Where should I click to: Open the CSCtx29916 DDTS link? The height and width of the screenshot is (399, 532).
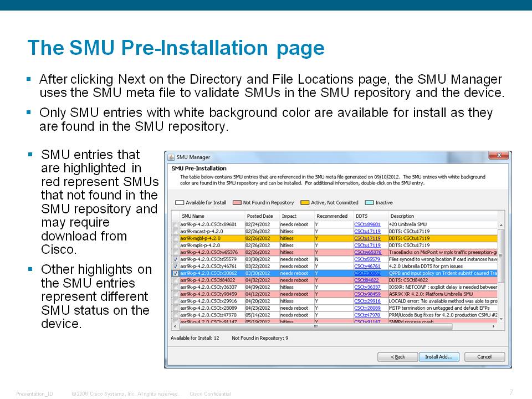[x=367, y=301]
